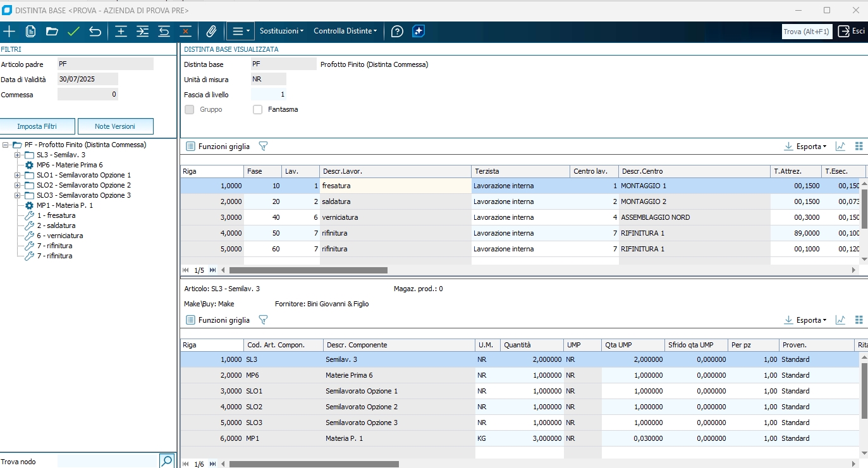Viewport: 868px width, 468px height.
Task: Click the lavorazioni grid horizontal scrollbar
Action: click(x=308, y=270)
